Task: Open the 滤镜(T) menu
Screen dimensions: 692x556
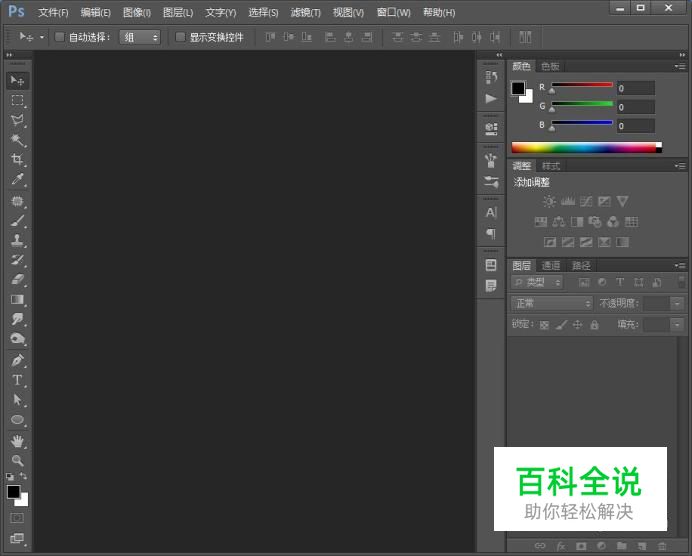Action: (305, 13)
